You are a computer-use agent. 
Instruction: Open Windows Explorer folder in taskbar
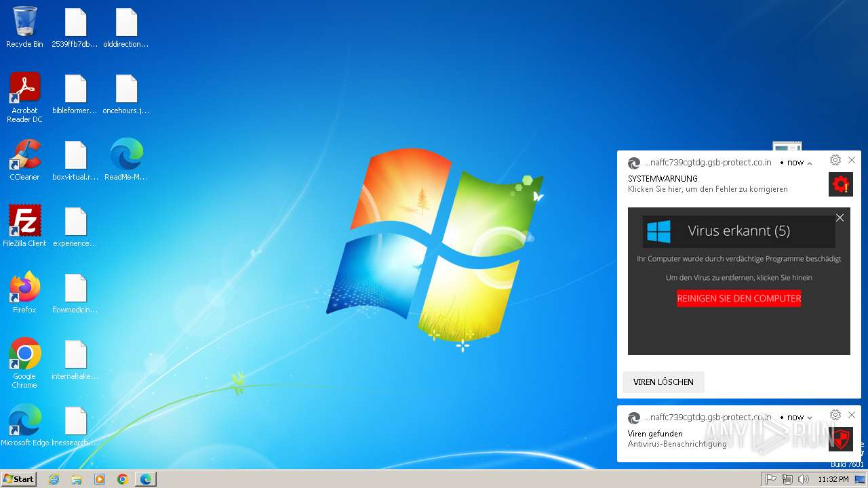coord(77,479)
